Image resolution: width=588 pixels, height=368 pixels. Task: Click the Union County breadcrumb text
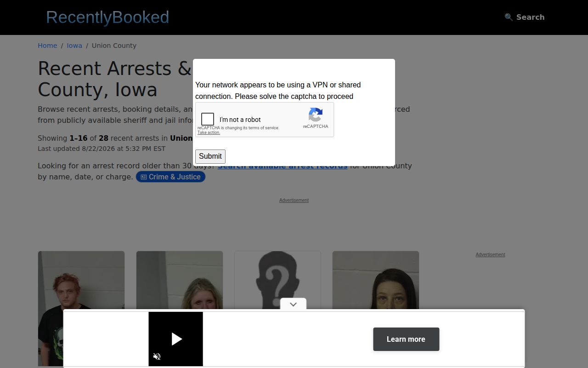114,46
